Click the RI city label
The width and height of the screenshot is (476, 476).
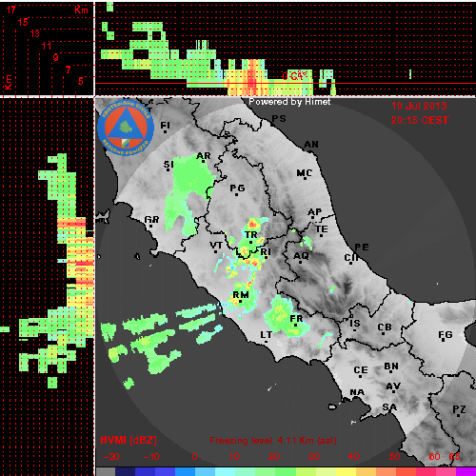click(x=266, y=251)
